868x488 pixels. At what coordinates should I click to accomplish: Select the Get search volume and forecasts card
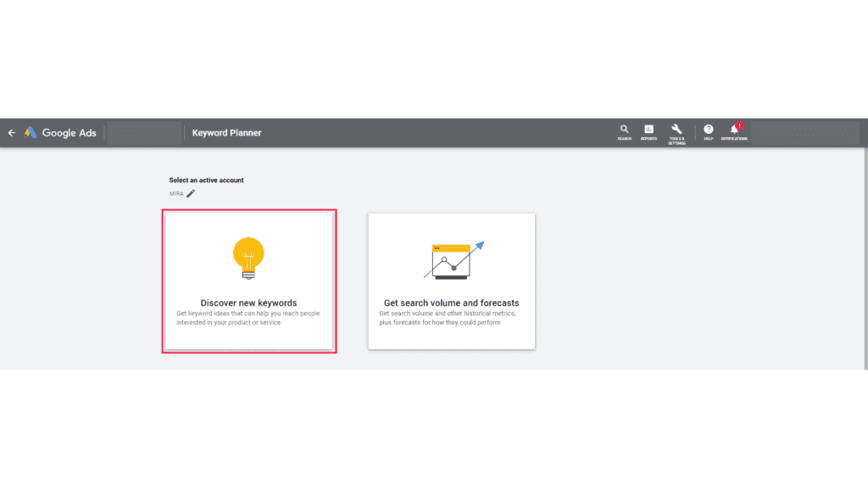(452, 280)
